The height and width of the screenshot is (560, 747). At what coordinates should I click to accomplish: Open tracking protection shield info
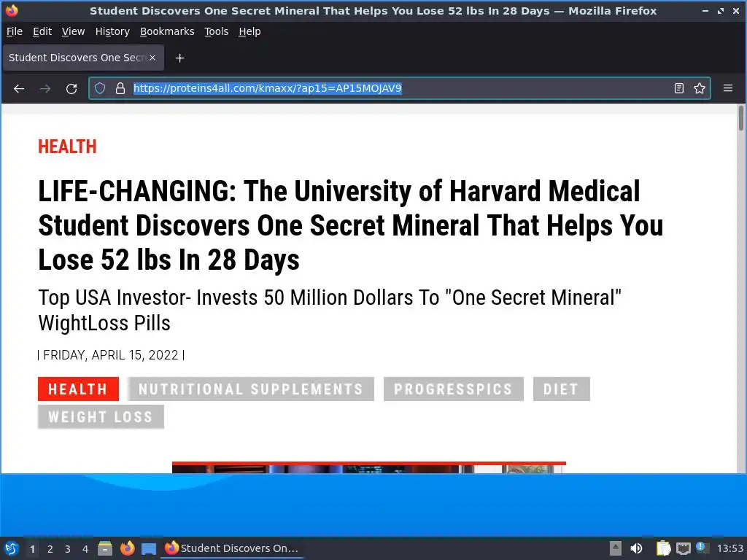pyautogui.click(x=99, y=88)
